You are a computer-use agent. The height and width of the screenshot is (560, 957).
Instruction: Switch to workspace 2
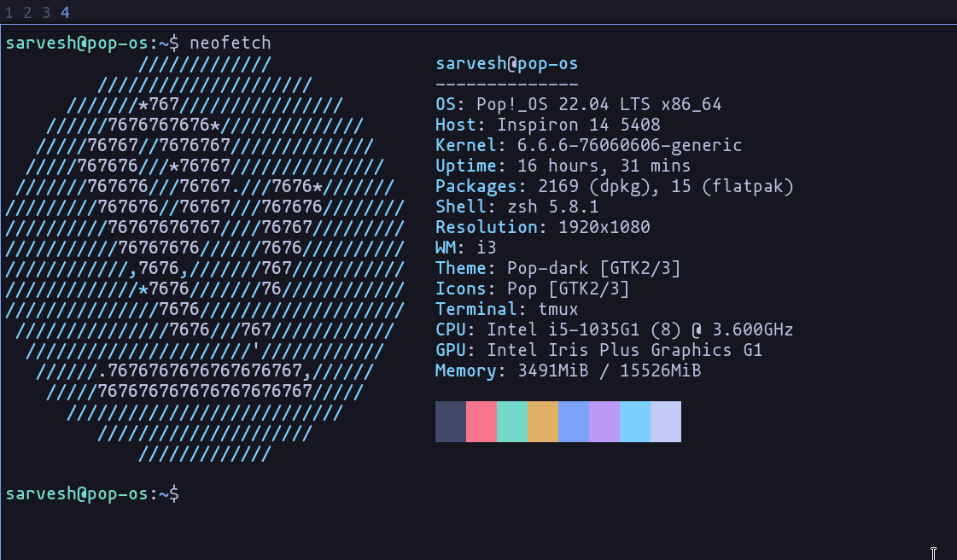point(27,12)
